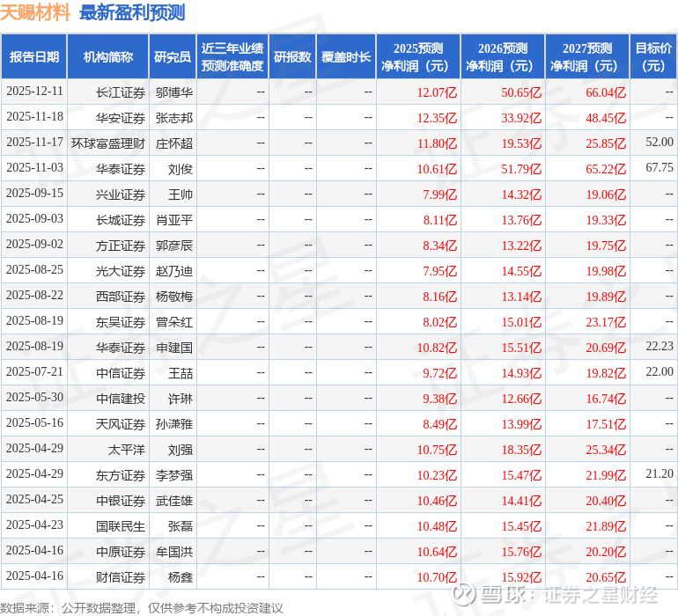Click the date 2025-11-03
The width and height of the screenshot is (678, 616).
point(34,168)
